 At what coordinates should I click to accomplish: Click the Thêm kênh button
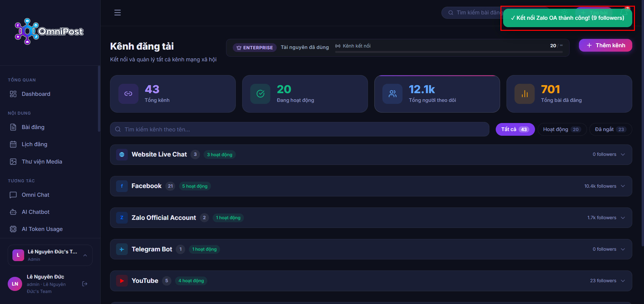click(x=605, y=45)
